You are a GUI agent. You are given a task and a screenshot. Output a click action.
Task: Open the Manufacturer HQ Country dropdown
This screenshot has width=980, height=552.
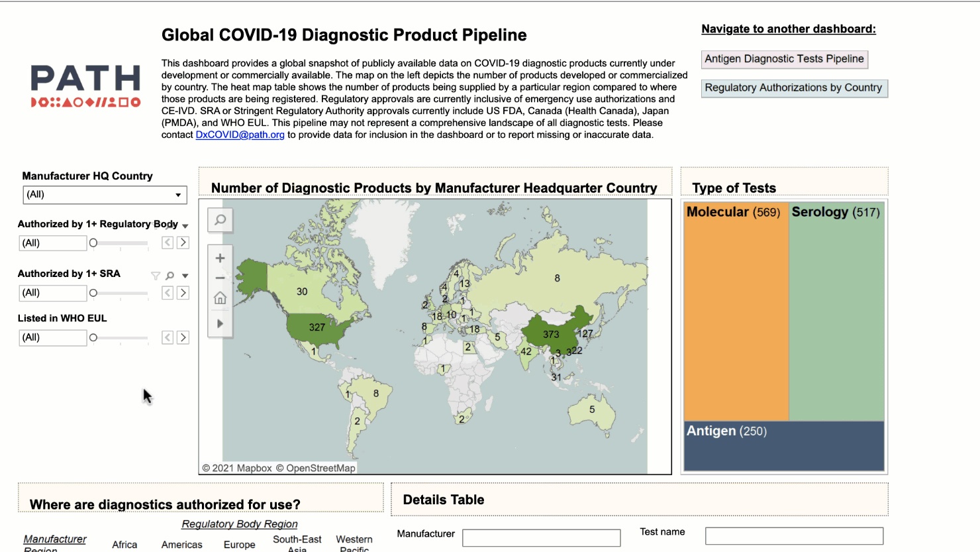[x=105, y=195]
